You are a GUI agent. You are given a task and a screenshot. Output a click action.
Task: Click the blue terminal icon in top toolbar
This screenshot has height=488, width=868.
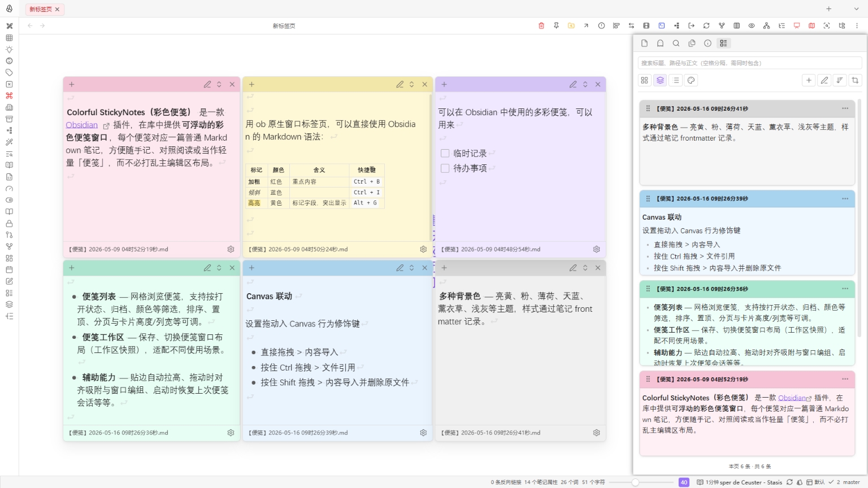pos(661,25)
